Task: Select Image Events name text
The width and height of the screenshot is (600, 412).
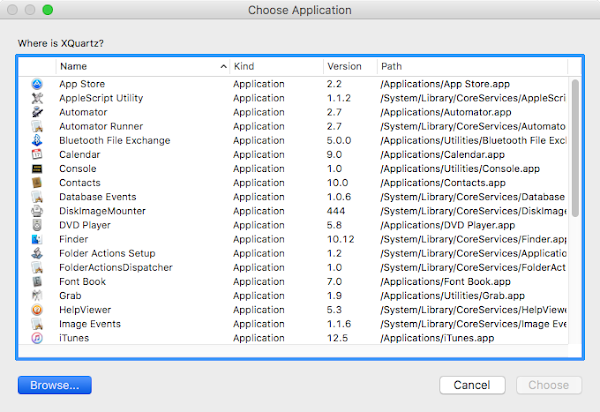Action: click(90, 324)
